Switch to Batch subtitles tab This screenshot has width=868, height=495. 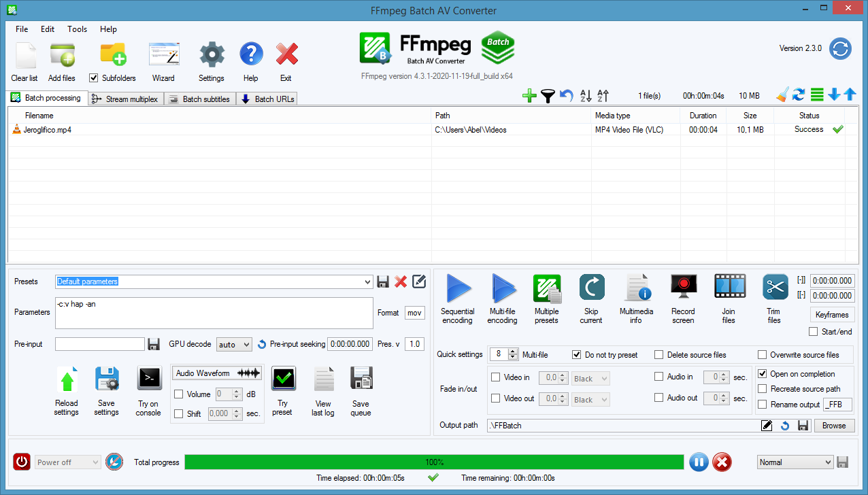click(200, 99)
